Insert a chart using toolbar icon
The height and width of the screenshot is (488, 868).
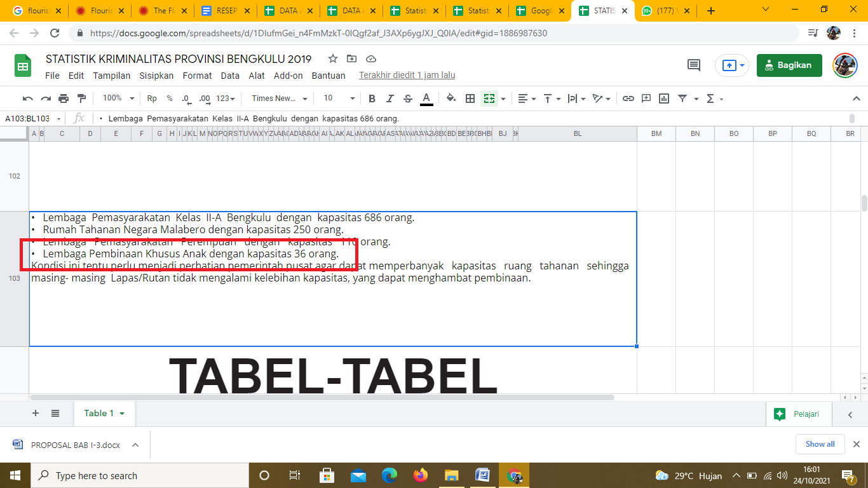point(664,98)
